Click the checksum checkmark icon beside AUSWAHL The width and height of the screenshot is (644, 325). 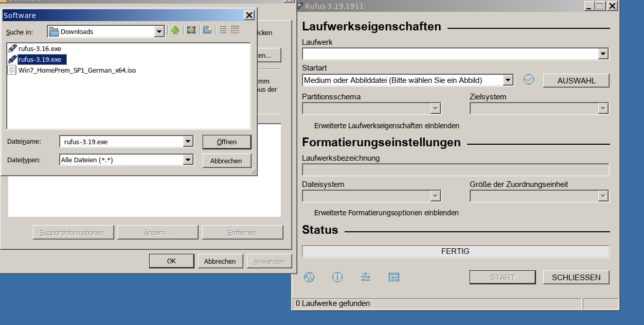coord(529,79)
